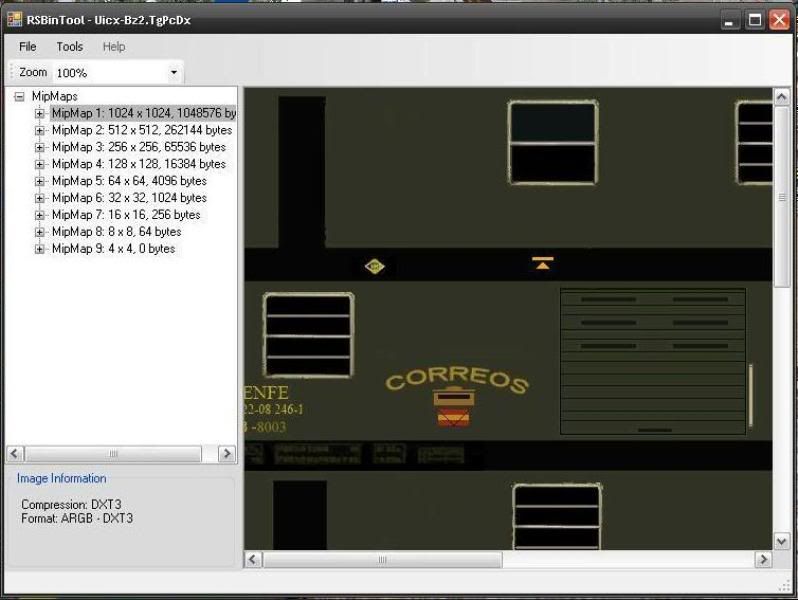798x600 pixels.
Task: Expand the MipMap 6 node
Action: pyautogui.click(x=40, y=198)
